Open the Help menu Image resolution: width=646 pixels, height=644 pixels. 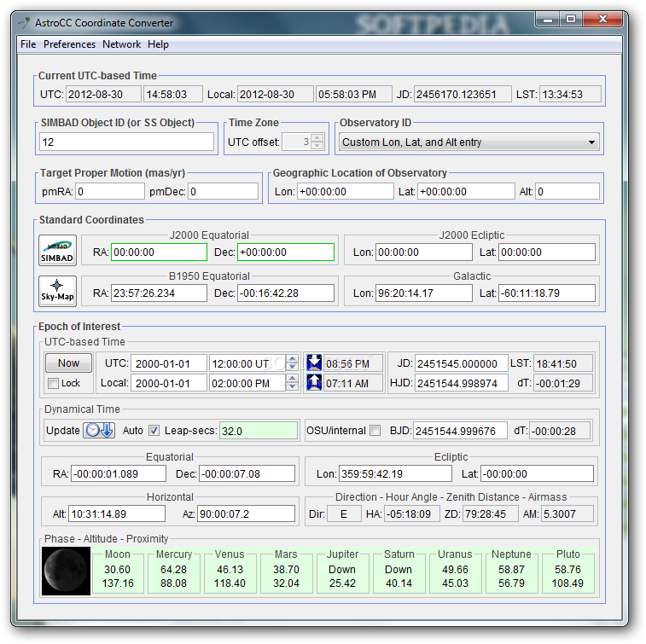(158, 44)
